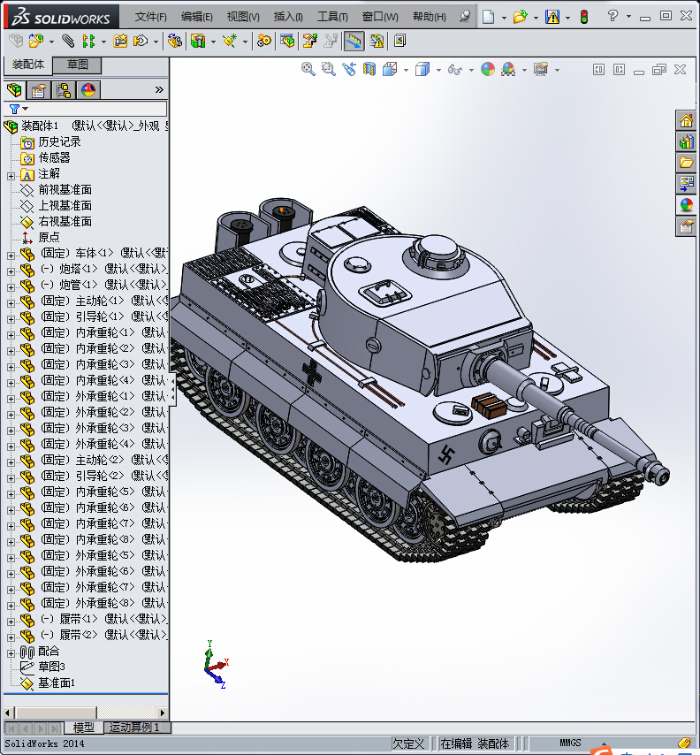Screen dimensions: 700x755
Task: Select the 模型 bottom tab
Action: tap(83, 727)
